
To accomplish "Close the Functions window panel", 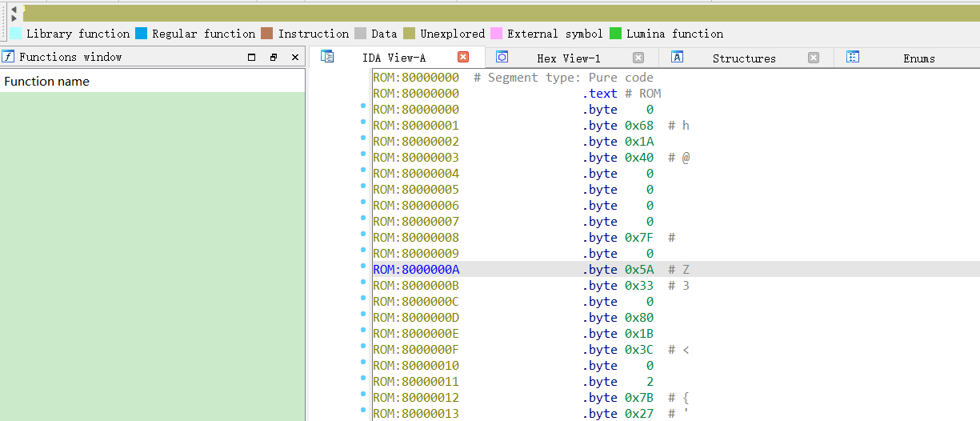I will tap(295, 58).
